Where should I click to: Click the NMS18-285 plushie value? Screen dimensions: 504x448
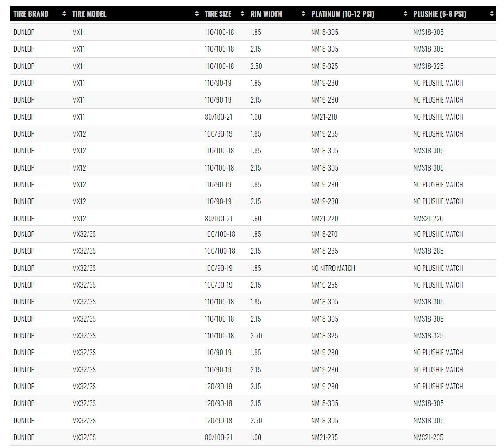[428, 251]
